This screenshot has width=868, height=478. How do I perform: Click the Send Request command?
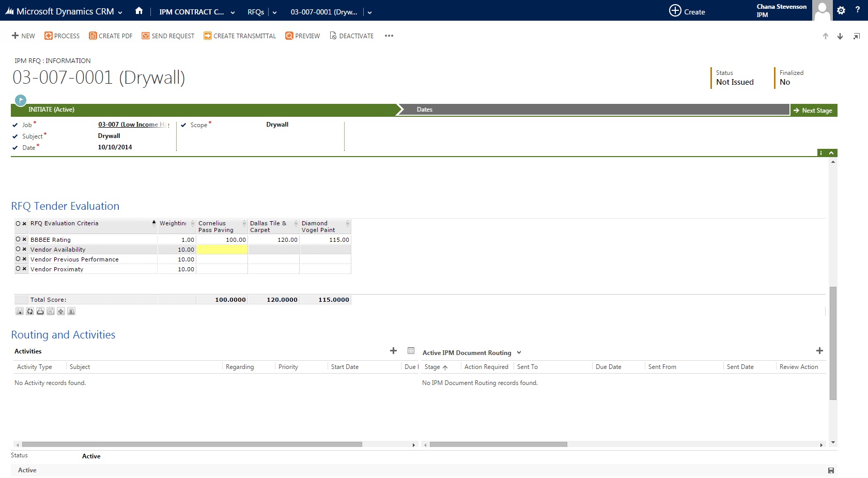(x=168, y=36)
